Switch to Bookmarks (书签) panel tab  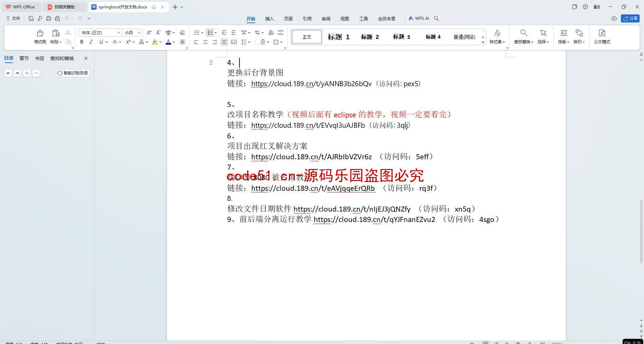coord(39,58)
